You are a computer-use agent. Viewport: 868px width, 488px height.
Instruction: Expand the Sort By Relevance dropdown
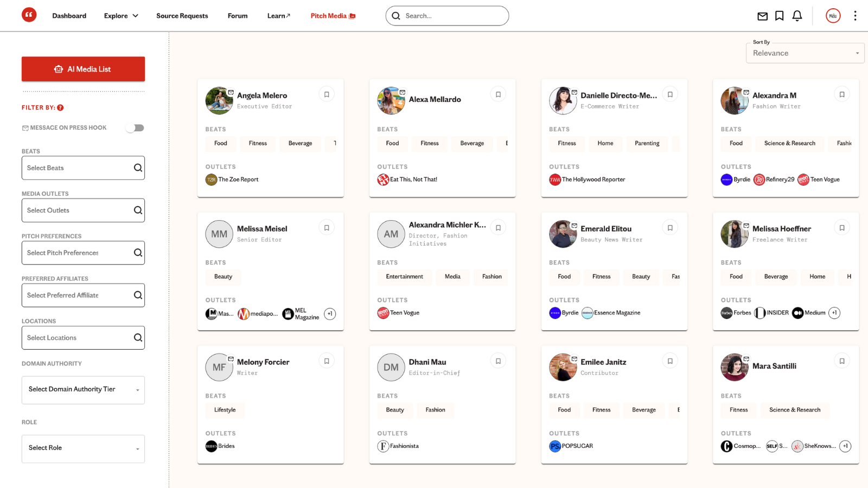(805, 53)
